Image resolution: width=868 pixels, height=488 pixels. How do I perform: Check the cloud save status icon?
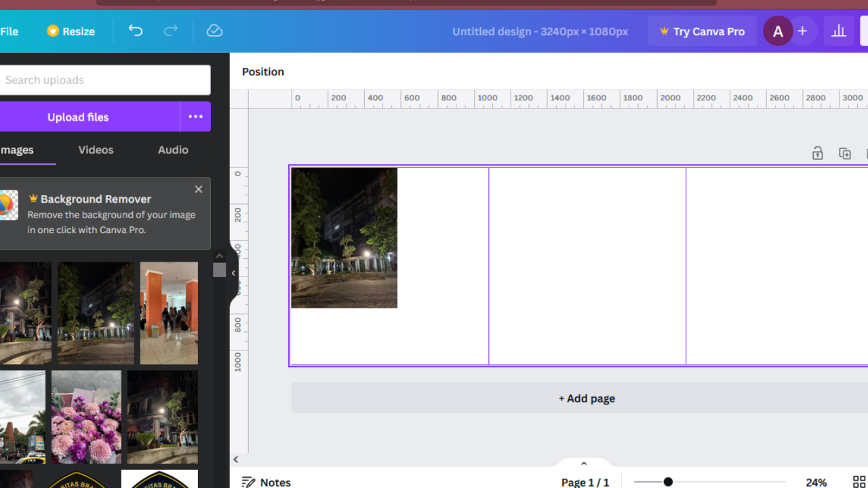pyautogui.click(x=214, y=30)
